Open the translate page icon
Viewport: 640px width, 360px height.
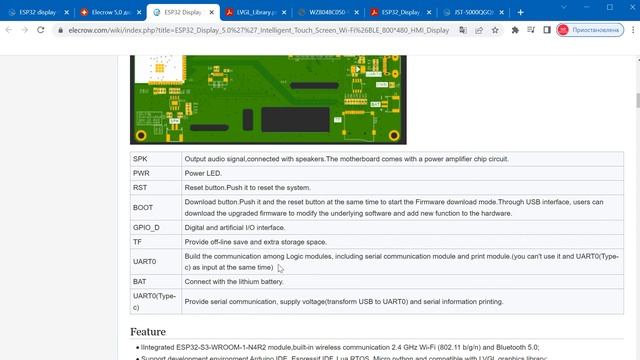(x=463, y=30)
